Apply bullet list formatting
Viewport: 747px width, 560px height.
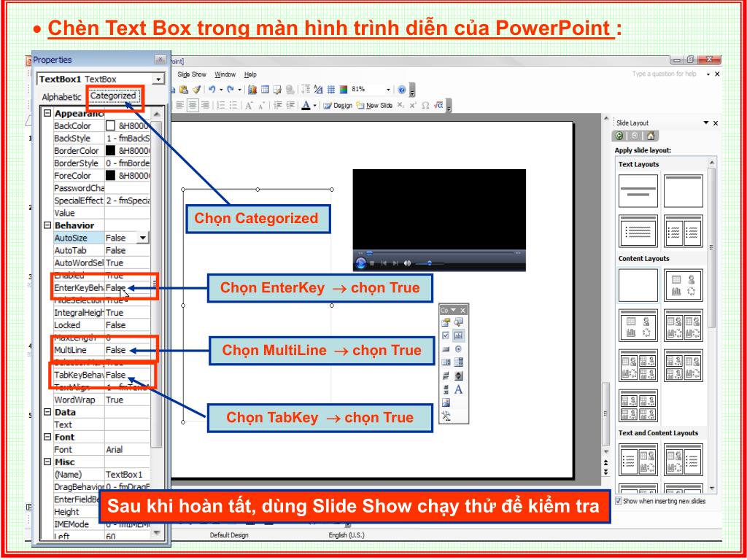[233, 105]
